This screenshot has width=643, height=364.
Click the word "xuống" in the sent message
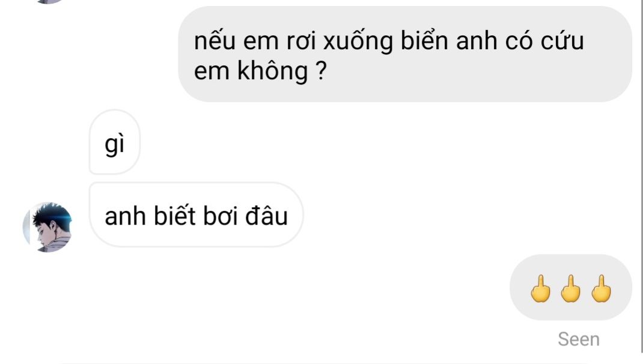[x=358, y=42]
